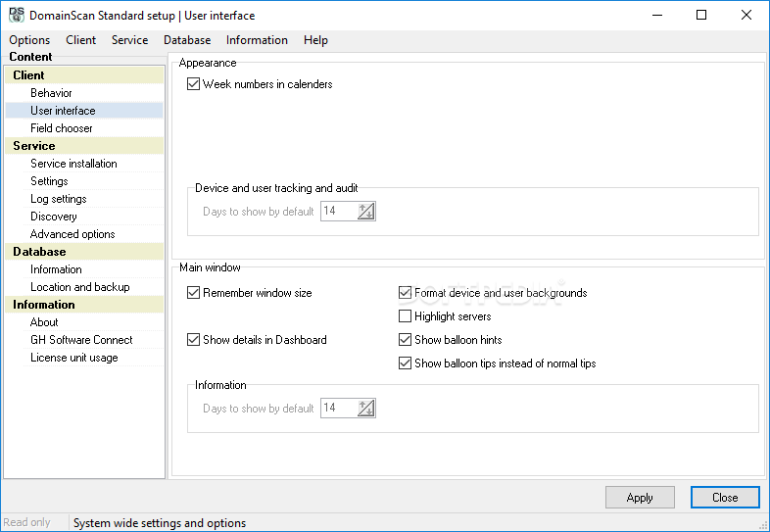770x532 pixels.
Task: Click the Close button
Action: 725,498
